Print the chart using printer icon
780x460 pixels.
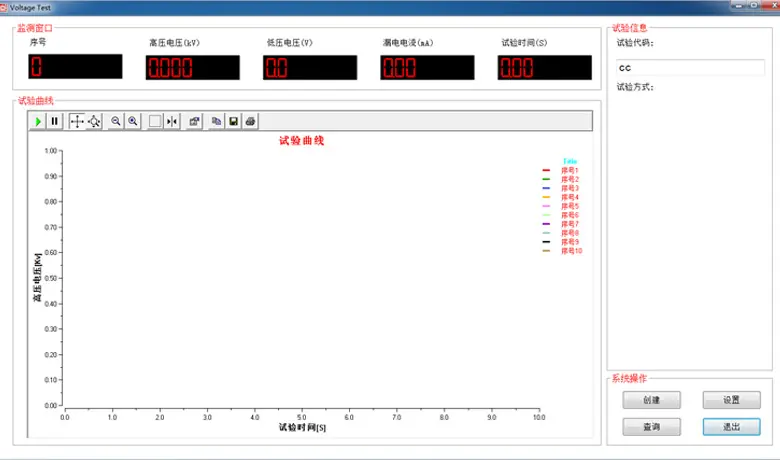pos(250,121)
